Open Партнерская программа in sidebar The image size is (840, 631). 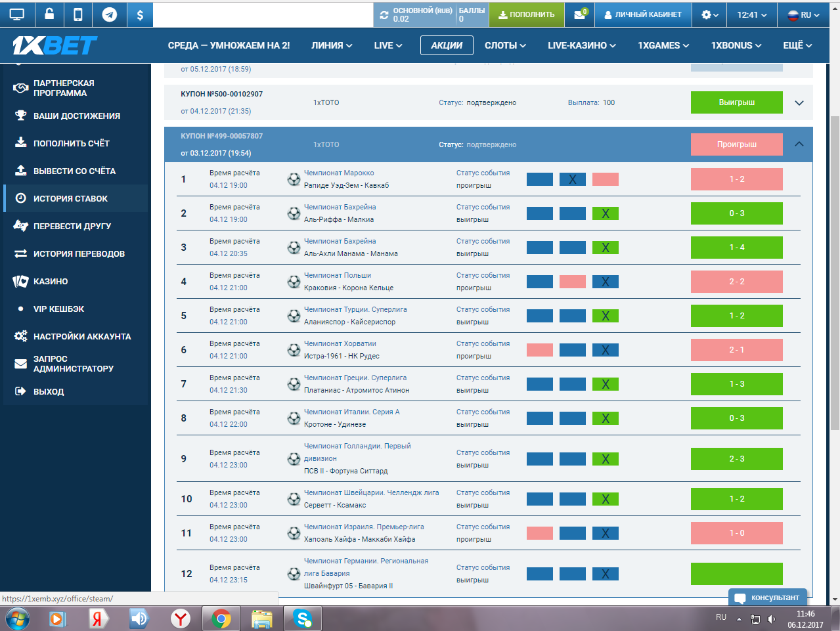pos(64,88)
